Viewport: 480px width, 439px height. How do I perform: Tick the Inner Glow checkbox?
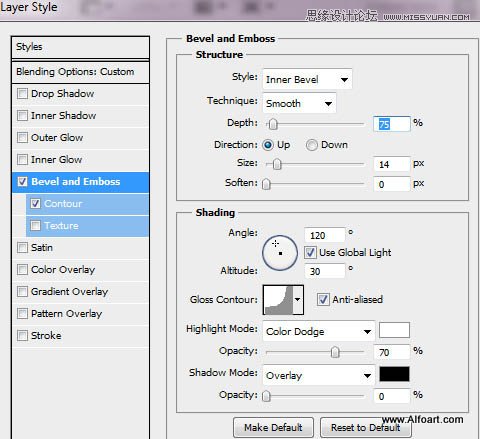pyautogui.click(x=22, y=160)
